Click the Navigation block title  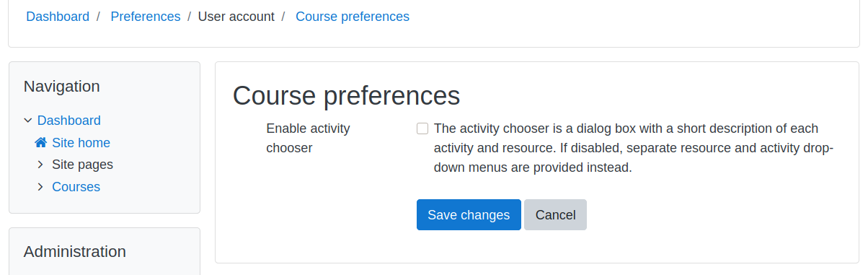coord(62,87)
